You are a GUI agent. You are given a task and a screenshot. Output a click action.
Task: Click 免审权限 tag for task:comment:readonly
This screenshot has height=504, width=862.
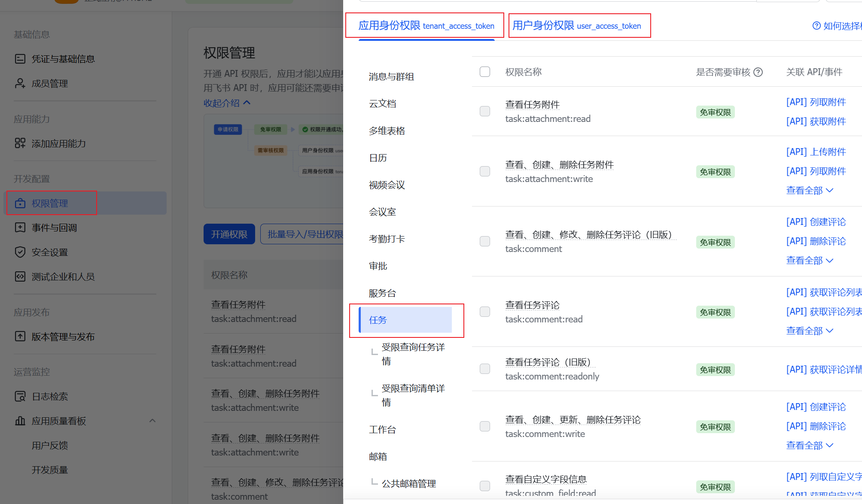(716, 370)
